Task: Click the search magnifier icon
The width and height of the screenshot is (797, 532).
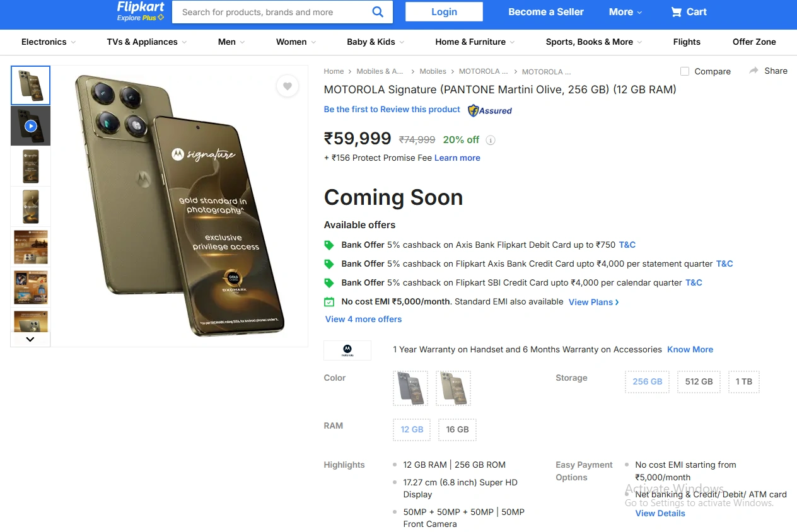Action: (x=378, y=12)
